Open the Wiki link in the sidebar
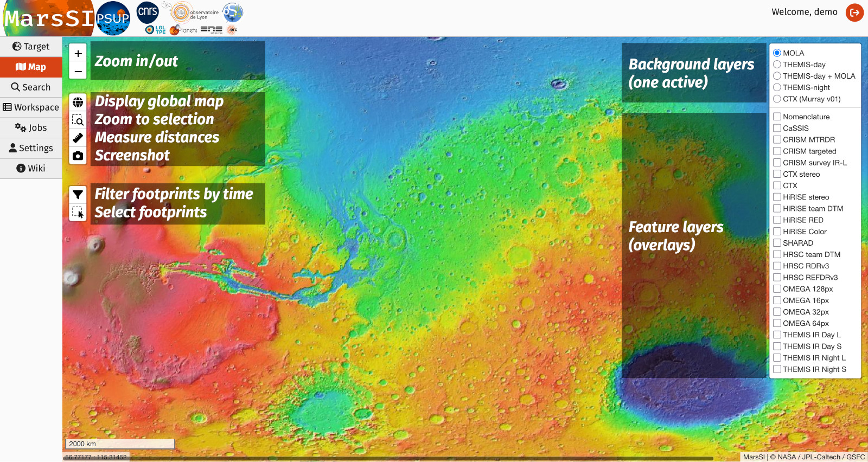This screenshot has width=868, height=462. pyautogui.click(x=31, y=168)
